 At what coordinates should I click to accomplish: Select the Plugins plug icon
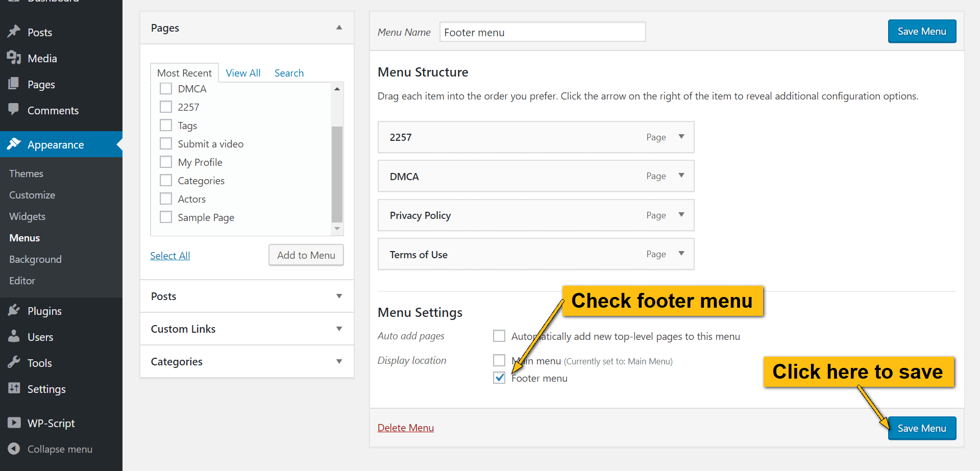coord(14,310)
